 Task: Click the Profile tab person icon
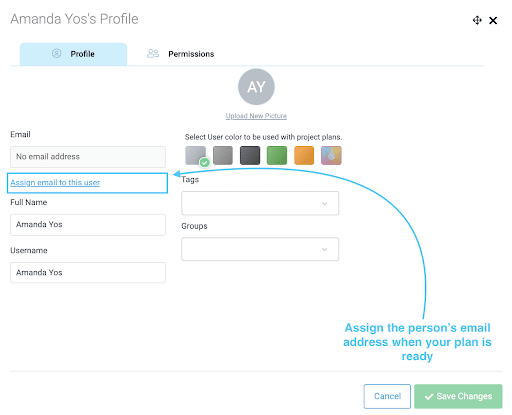pos(56,53)
